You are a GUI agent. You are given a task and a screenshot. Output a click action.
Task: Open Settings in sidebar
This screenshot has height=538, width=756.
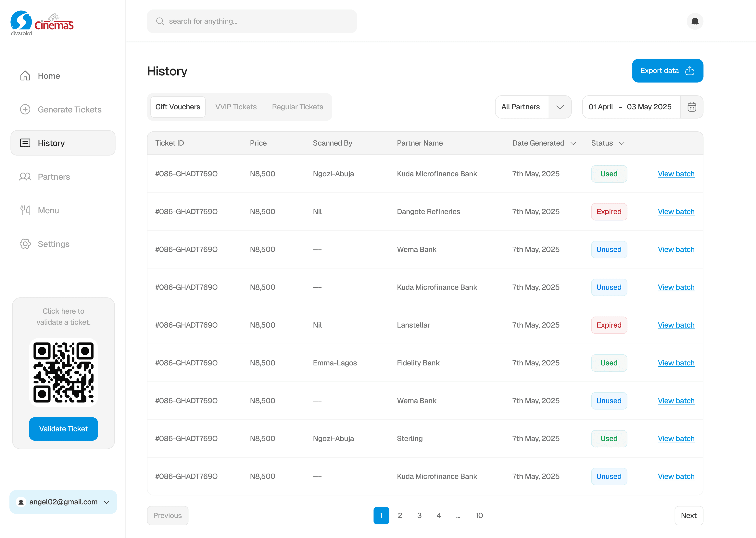pos(63,244)
